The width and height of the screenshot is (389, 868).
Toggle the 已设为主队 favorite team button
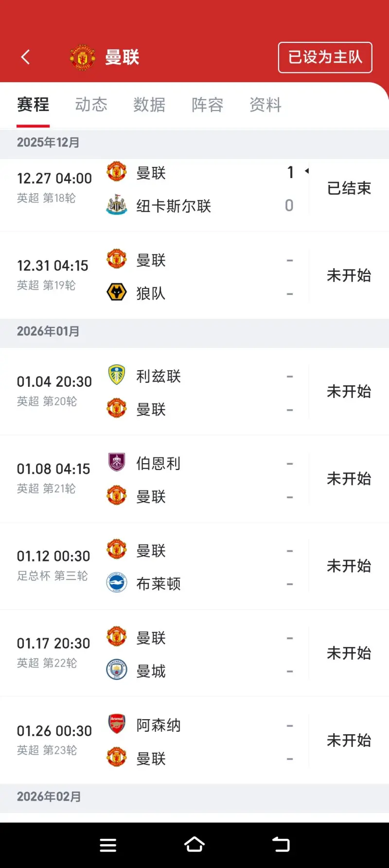[325, 57]
